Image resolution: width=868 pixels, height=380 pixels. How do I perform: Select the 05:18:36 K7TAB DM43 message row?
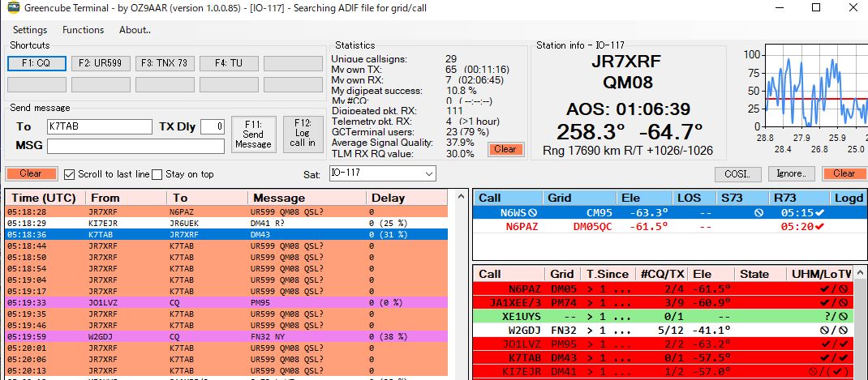226,234
